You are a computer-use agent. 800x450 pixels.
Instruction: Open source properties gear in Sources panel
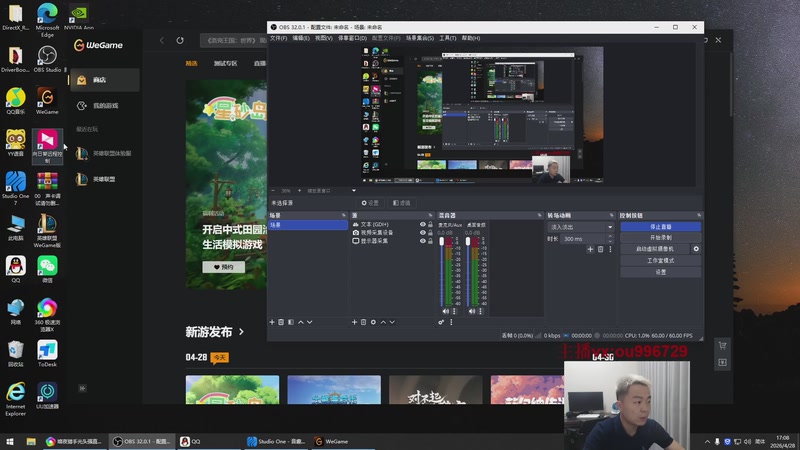point(373,322)
